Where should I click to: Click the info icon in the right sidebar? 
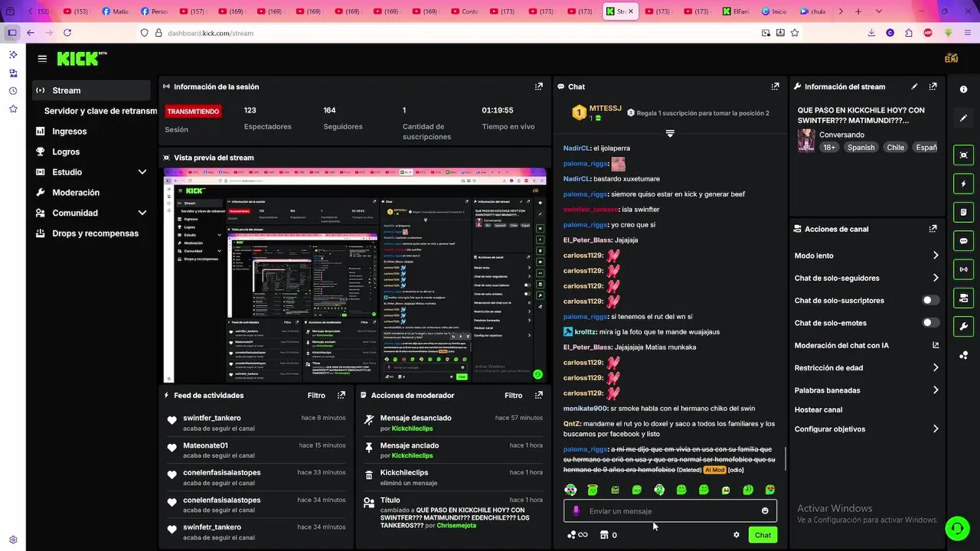(963, 90)
